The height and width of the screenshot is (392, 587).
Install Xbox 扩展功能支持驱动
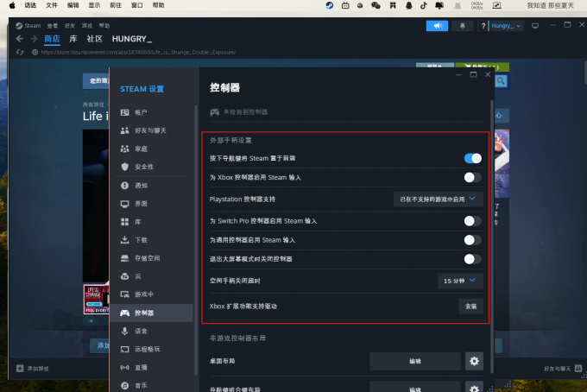pos(471,307)
